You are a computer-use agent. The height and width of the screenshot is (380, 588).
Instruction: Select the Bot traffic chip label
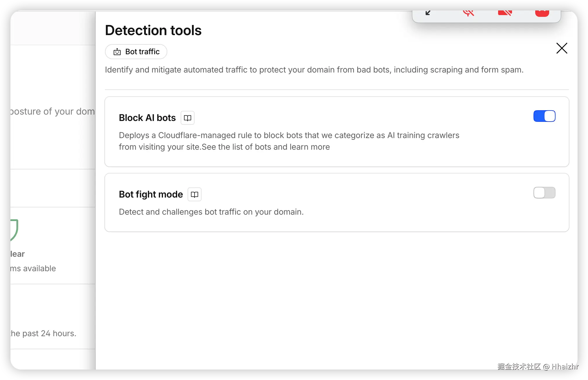tap(142, 52)
